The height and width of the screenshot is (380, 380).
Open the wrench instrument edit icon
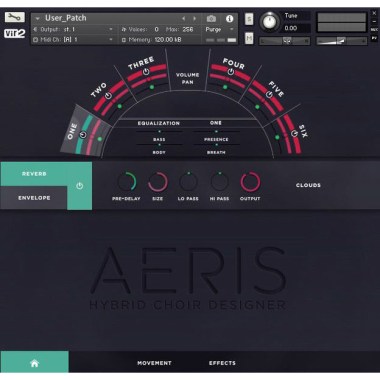15,17
